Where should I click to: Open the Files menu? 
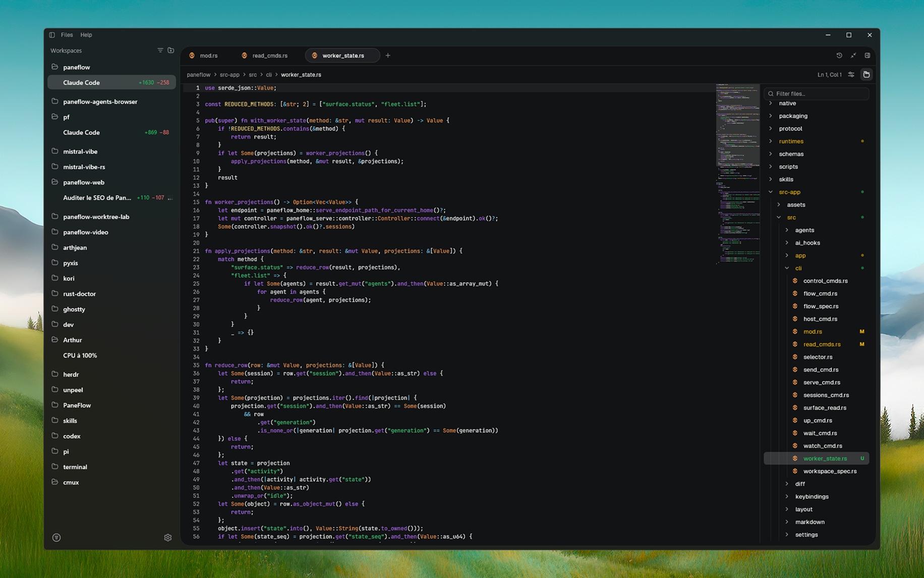(x=67, y=35)
